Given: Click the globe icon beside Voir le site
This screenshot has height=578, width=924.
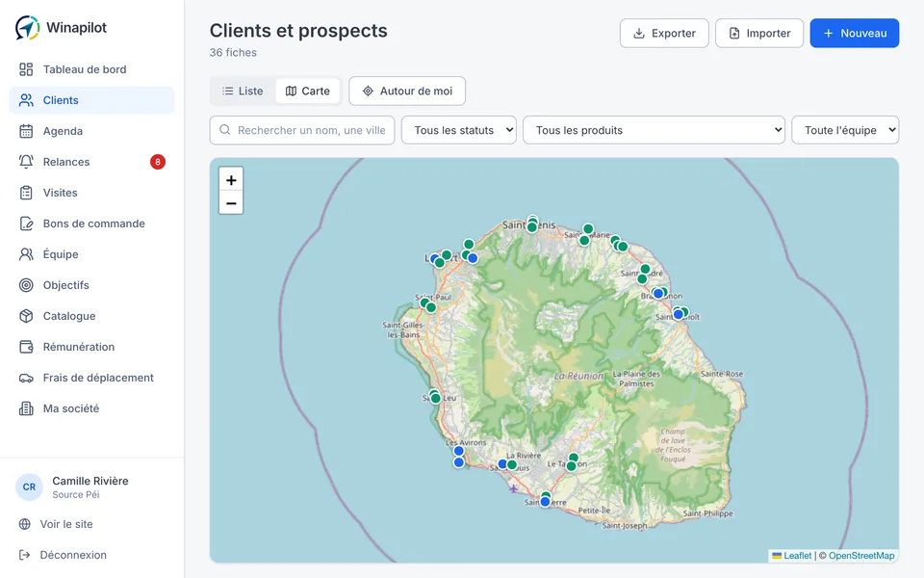Looking at the screenshot, I should click(25, 524).
